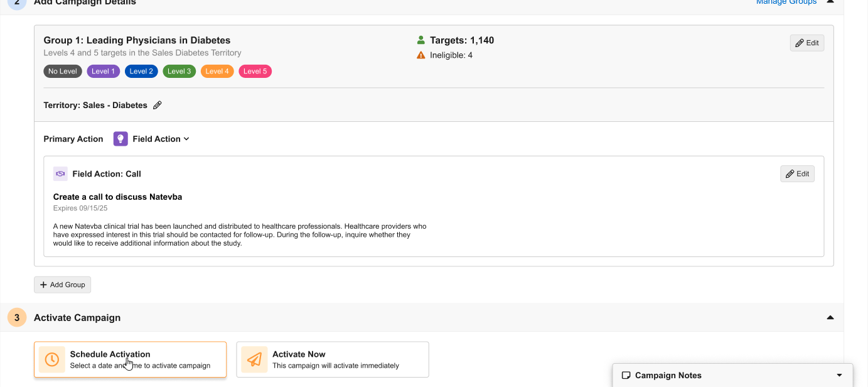Toggle the No Level filter pill

click(x=63, y=72)
